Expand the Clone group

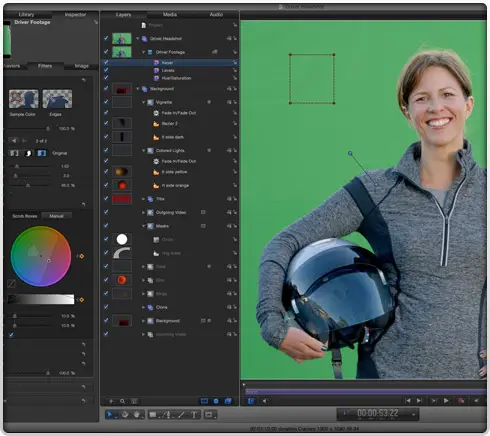click(143, 307)
